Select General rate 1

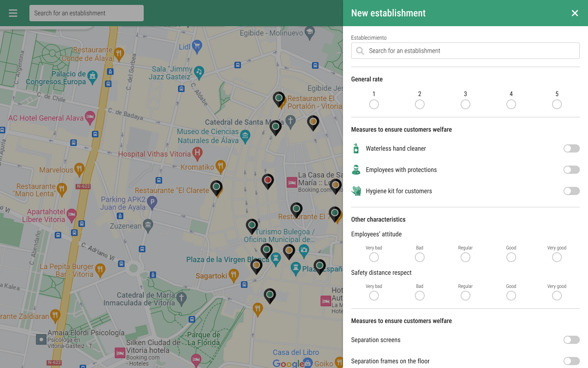point(374,104)
